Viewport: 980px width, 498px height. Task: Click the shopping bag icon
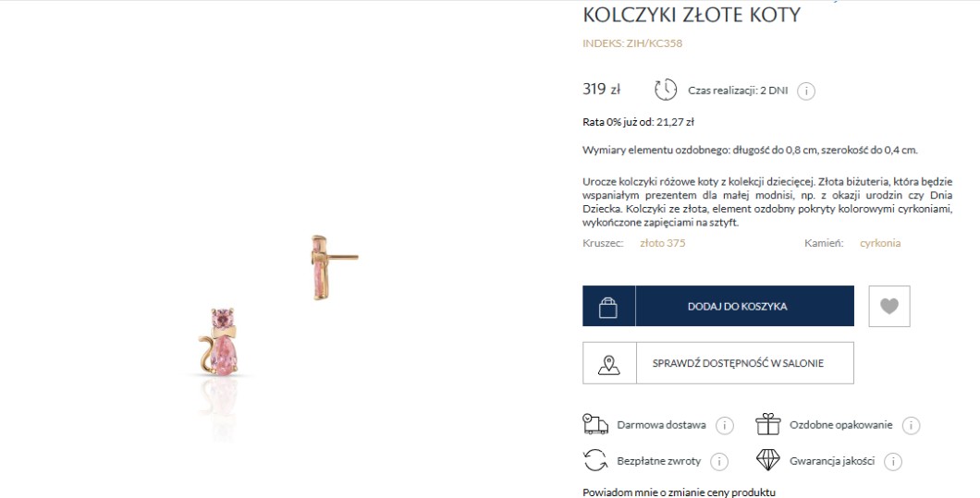[x=608, y=307]
